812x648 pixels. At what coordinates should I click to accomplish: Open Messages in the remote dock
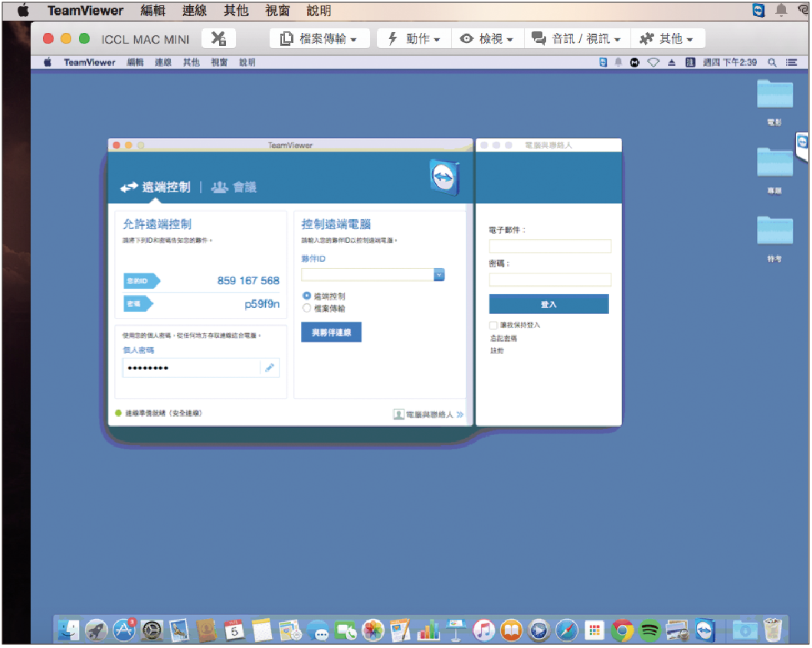pos(317,630)
